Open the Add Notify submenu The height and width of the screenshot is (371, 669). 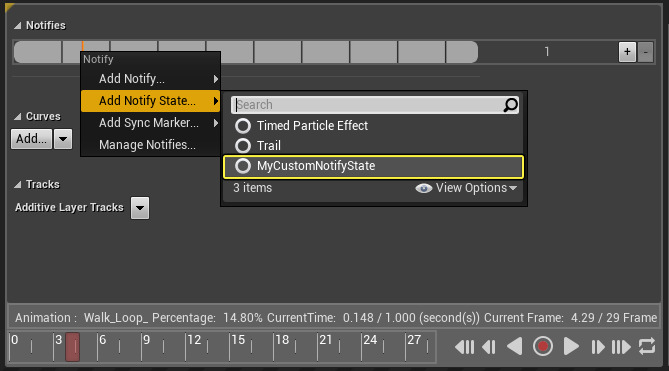(151, 79)
